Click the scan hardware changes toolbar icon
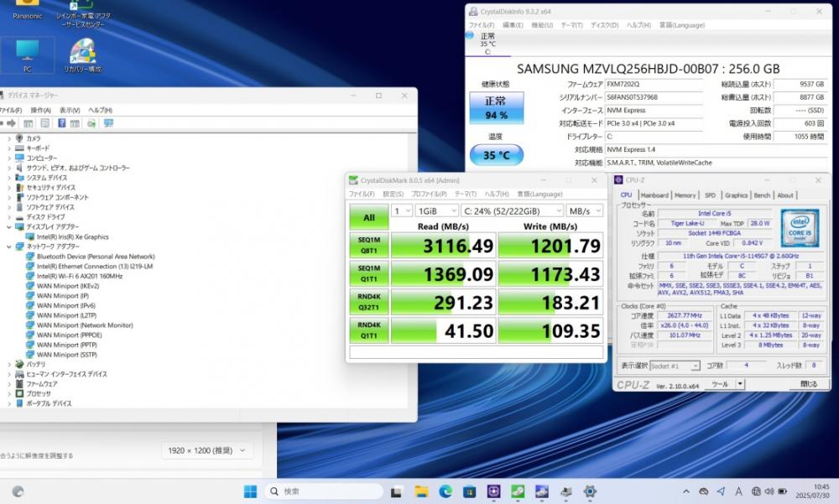This screenshot has width=839, height=504. (108, 123)
